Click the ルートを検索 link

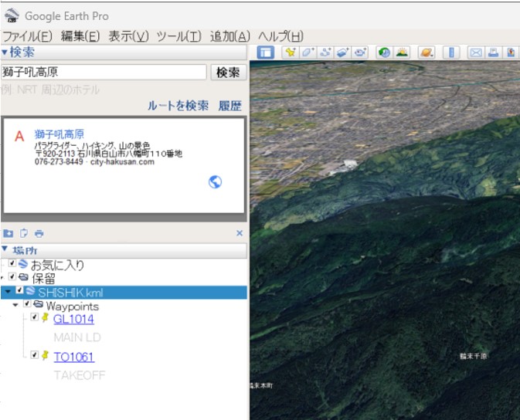click(178, 106)
